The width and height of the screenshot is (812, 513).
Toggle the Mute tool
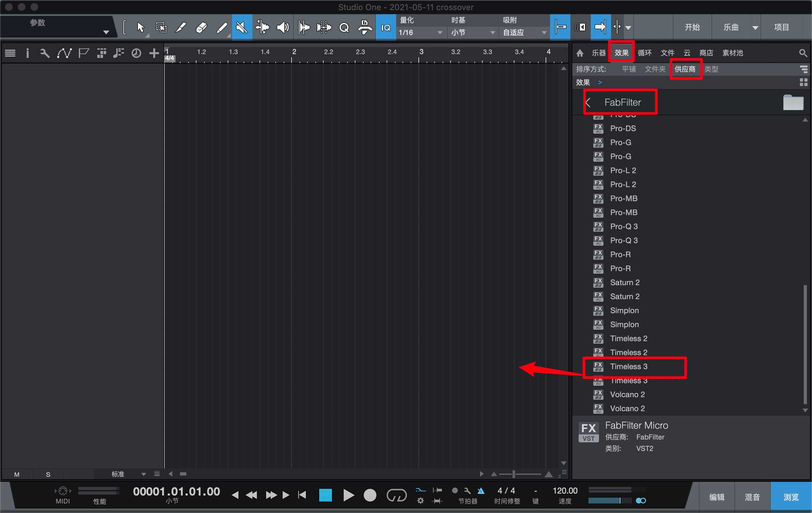242,27
